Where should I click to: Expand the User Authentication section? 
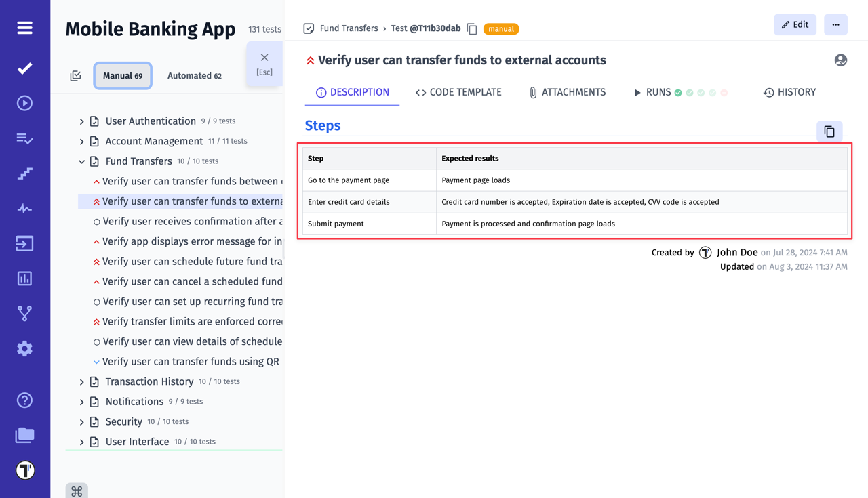point(81,121)
